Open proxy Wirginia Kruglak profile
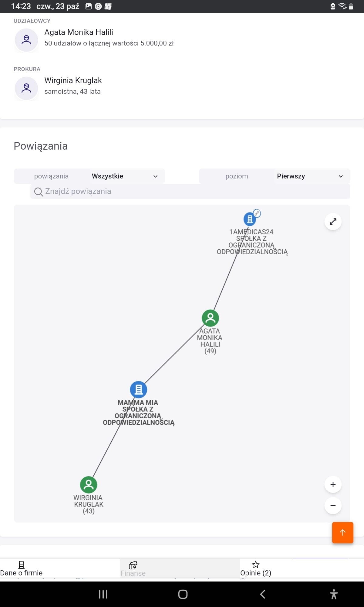 [x=73, y=81]
